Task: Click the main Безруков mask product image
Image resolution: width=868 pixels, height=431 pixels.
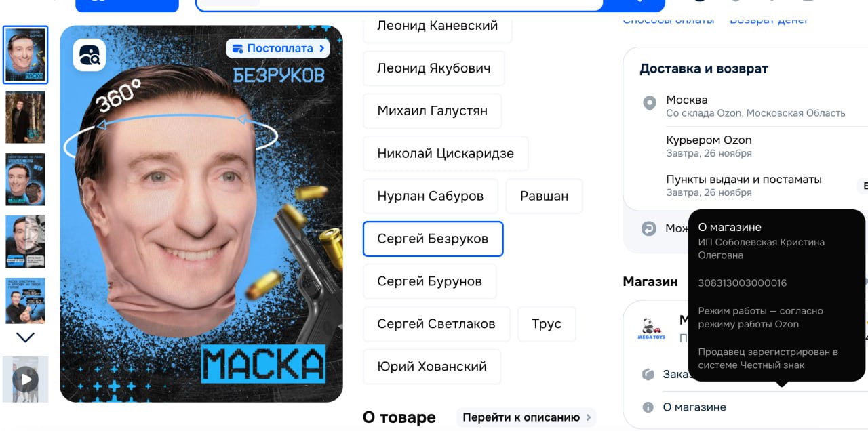Action: [201, 214]
